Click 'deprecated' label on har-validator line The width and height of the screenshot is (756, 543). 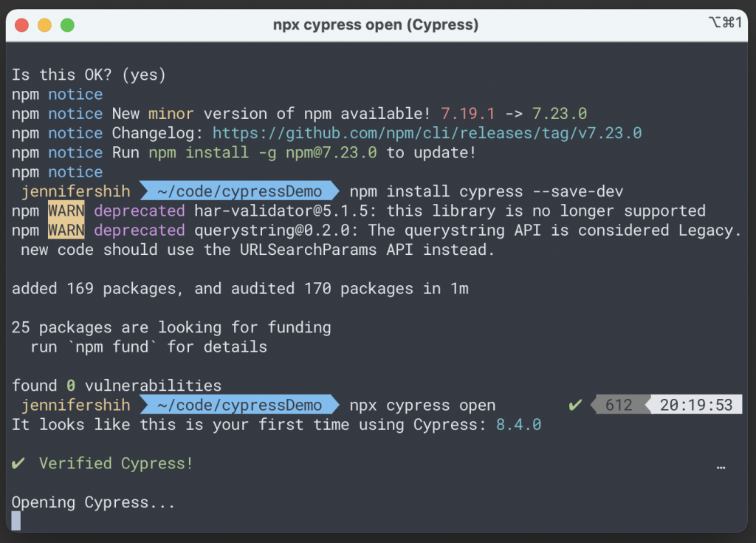140,211
